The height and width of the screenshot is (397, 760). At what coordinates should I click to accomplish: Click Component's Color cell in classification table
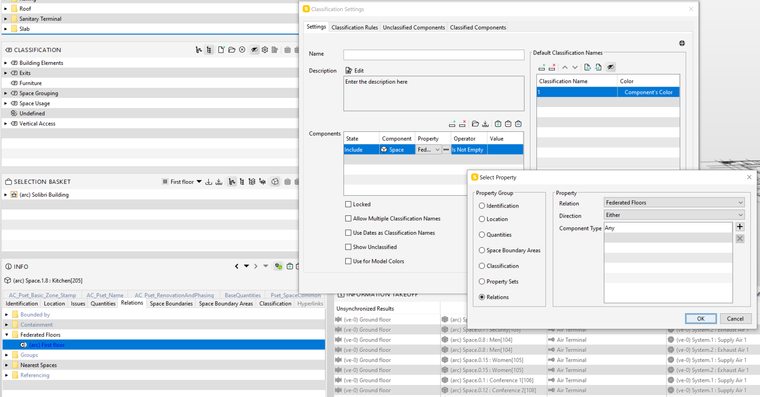click(x=649, y=92)
